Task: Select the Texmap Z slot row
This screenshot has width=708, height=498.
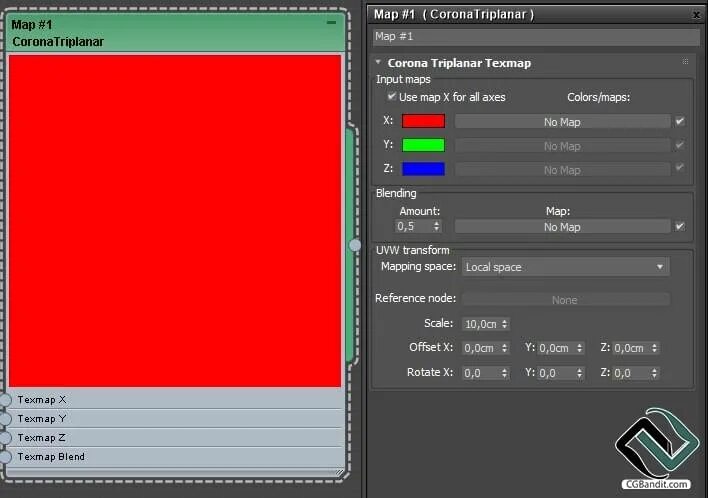Action: pos(175,437)
